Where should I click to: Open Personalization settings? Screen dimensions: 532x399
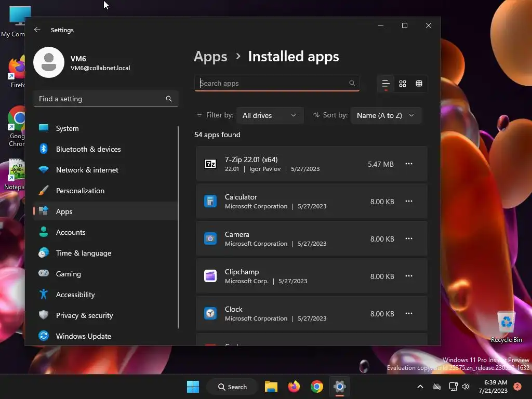105,191
